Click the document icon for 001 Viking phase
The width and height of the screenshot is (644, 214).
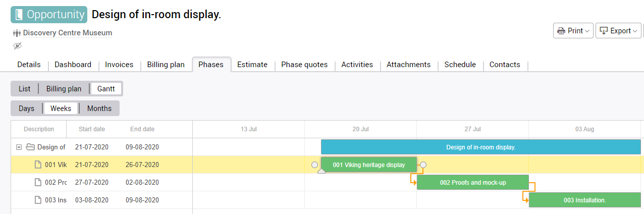pos(38,165)
